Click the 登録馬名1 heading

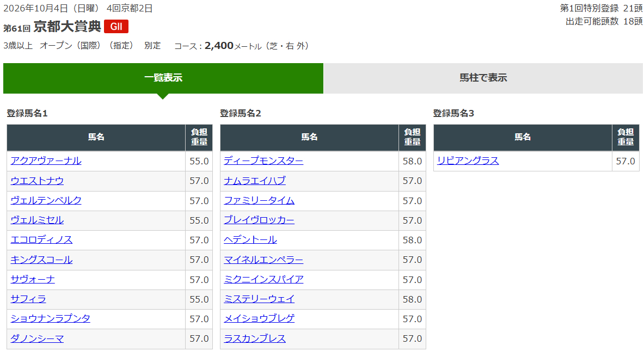click(x=27, y=113)
